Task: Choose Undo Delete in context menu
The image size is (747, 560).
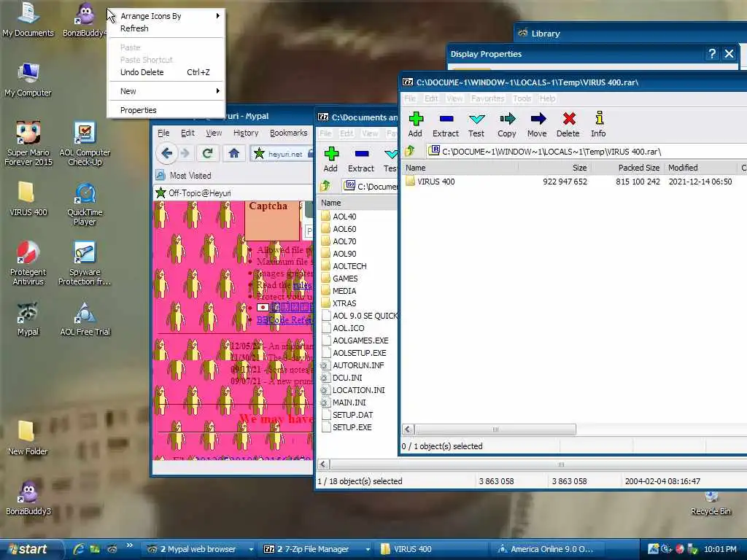Action: pos(166,72)
